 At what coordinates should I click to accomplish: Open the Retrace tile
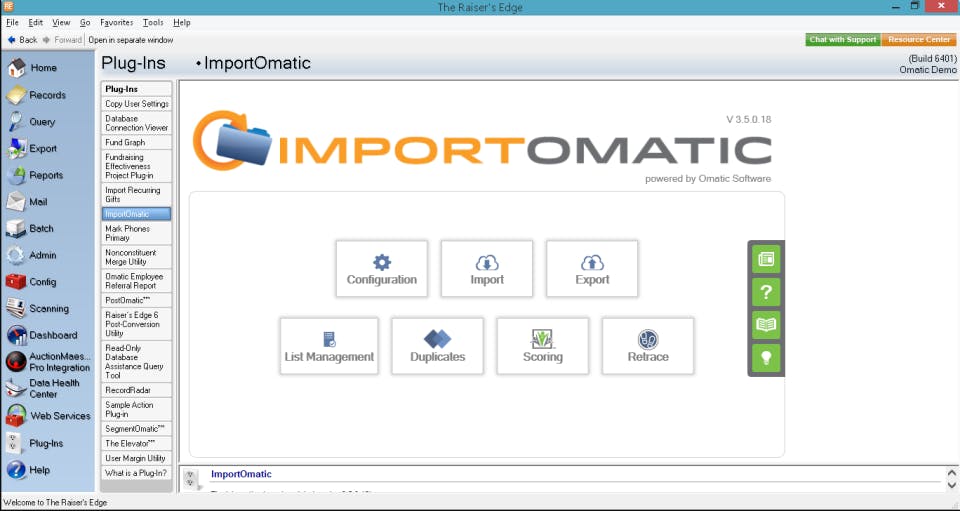[x=648, y=346]
